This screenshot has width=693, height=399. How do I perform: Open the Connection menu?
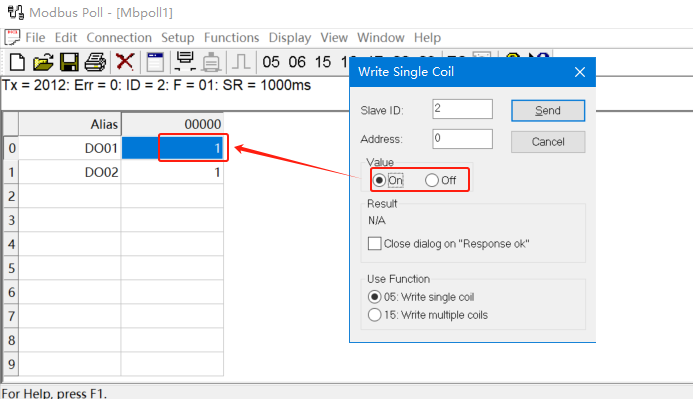pos(119,38)
